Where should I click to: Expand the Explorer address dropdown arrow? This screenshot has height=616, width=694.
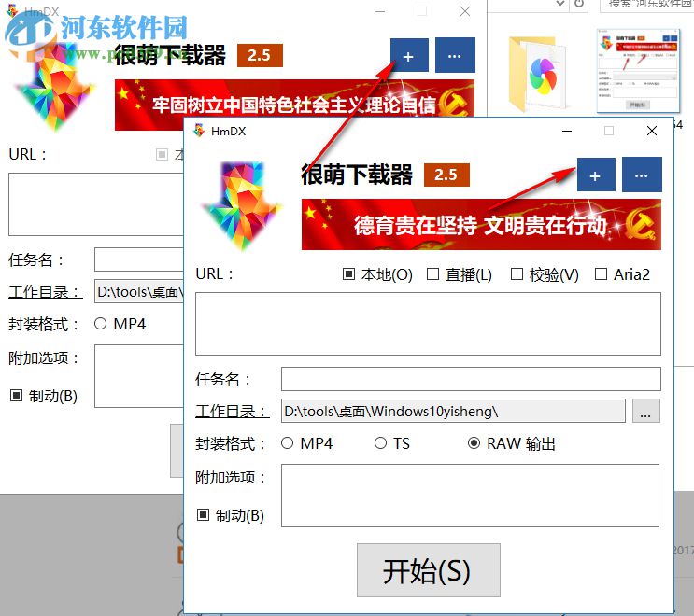[x=560, y=4]
